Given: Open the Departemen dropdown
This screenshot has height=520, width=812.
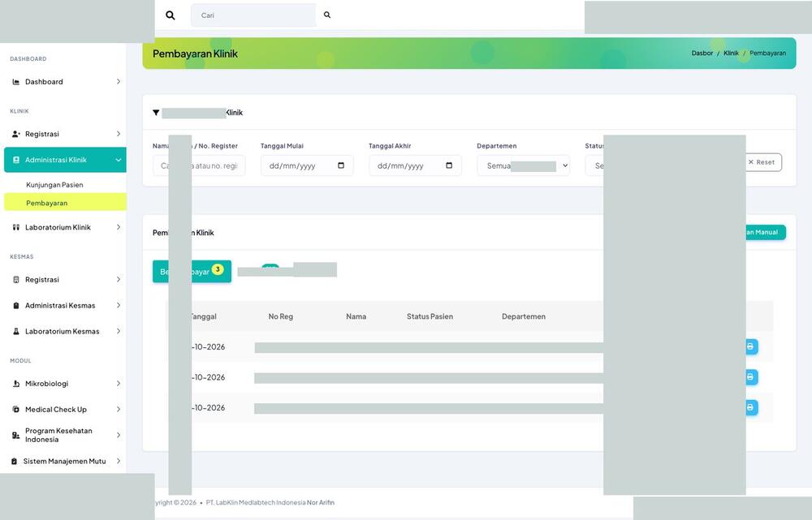Looking at the screenshot, I should (x=523, y=165).
